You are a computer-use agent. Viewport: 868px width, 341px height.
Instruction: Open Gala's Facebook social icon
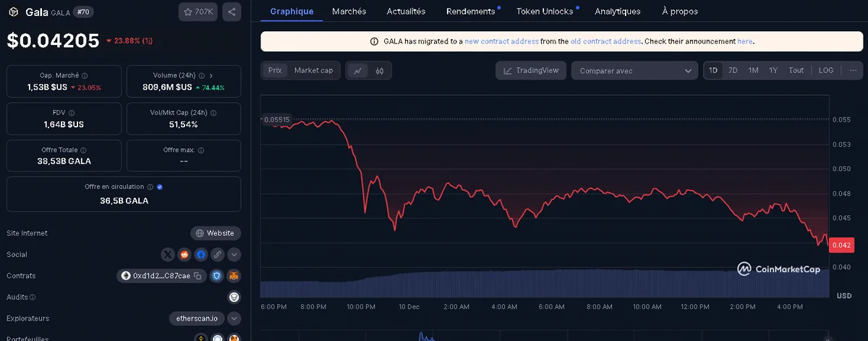point(201,254)
